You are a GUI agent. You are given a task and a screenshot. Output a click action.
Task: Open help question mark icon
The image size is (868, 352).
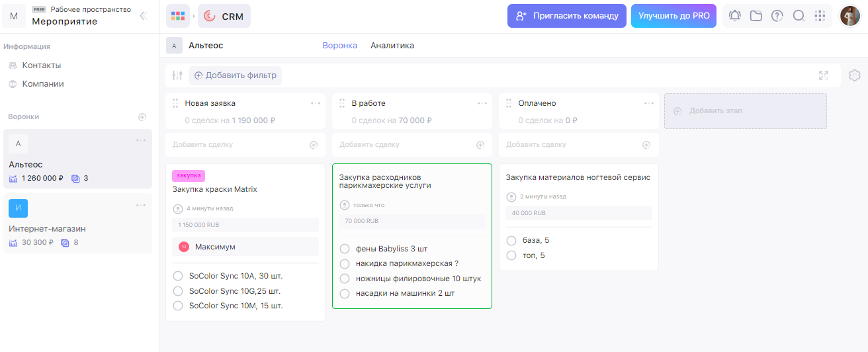[x=777, y=16]
